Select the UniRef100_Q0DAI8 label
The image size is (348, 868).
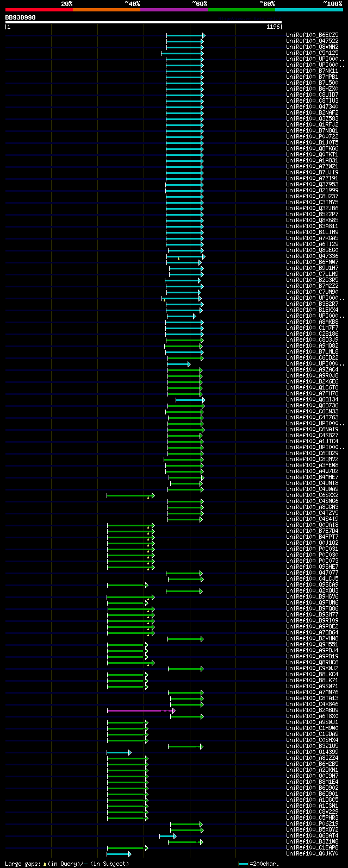point(312,525)
